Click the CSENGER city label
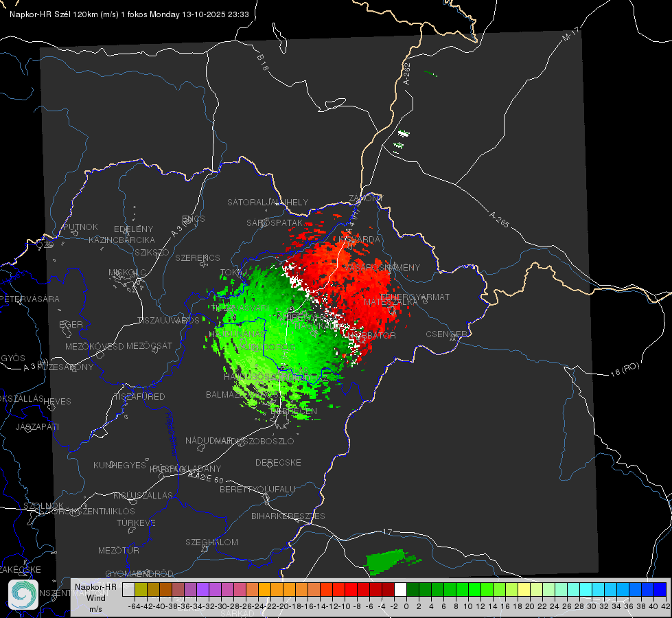 446,334
